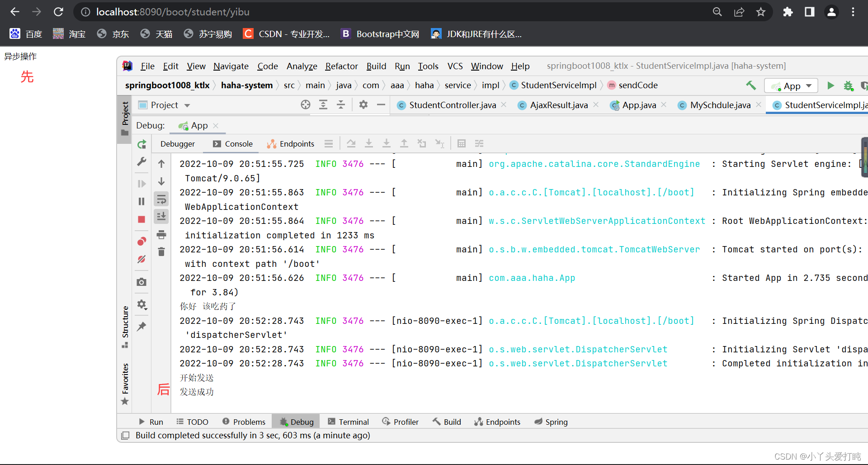The image size is (868, 465).
Task: Open the File menu
Action: coord(147,66)
